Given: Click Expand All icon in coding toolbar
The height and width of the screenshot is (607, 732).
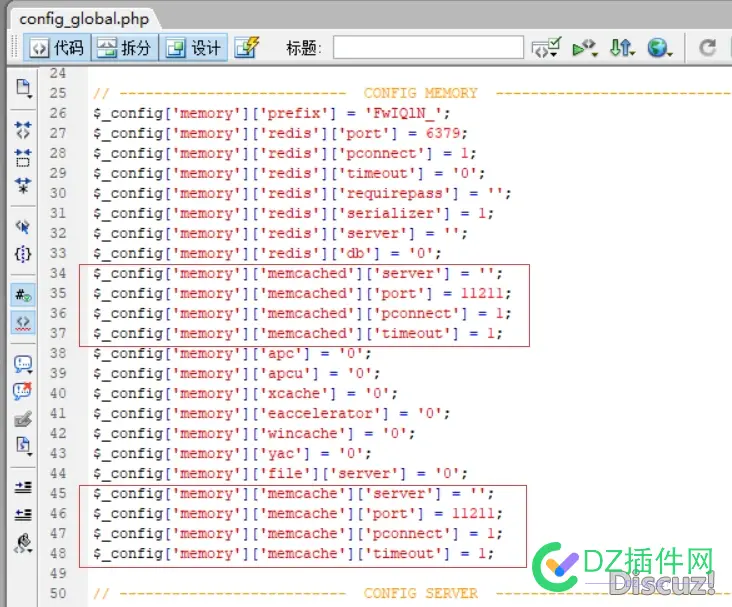Looking at the screenshot, I should [23, 185].
